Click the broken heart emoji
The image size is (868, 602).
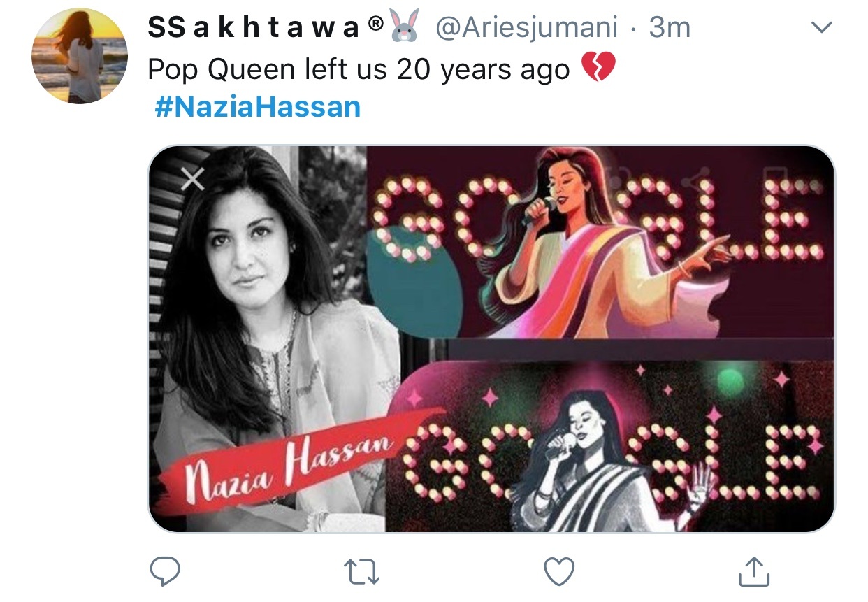(x=598, y=69)
